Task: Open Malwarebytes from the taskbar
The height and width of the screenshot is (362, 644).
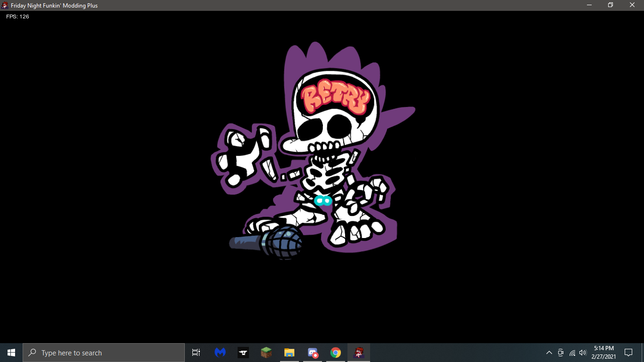Action: [220, 352]
